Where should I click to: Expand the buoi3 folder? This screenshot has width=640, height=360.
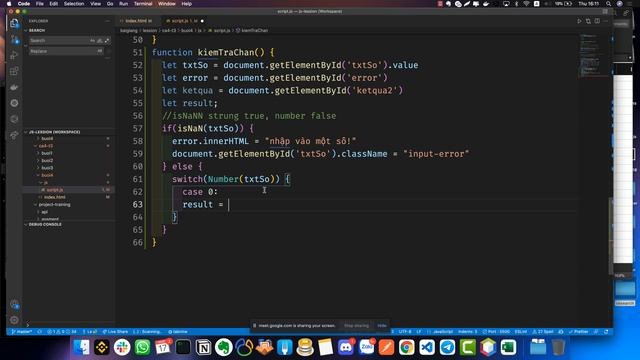pos(47,168)
